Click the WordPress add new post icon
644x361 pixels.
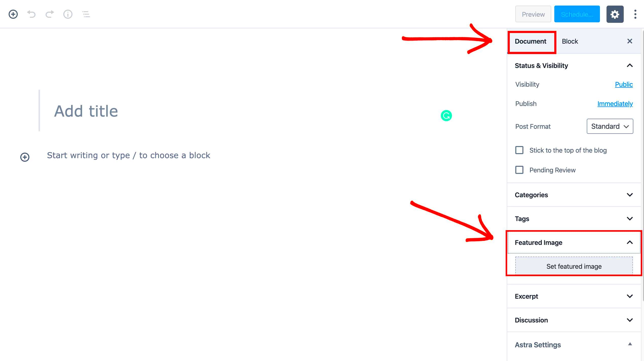pyautogui.click(x=13, y=14)
